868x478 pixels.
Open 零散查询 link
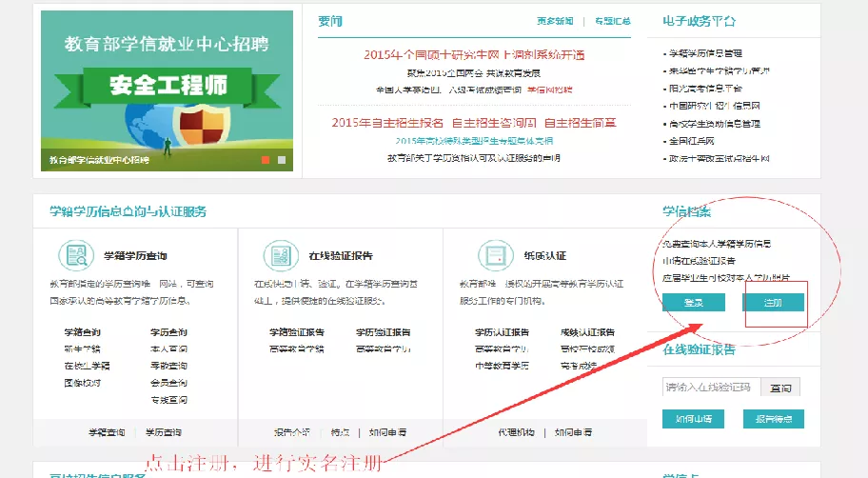click(x=168, y=366)
